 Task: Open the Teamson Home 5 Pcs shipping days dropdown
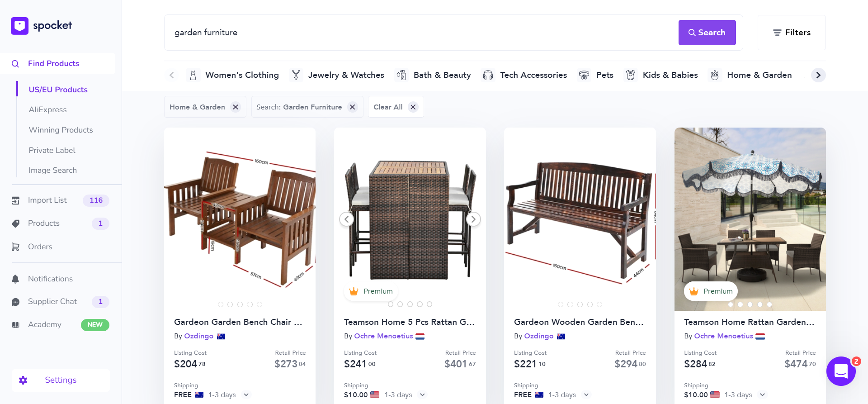[422, 394]
